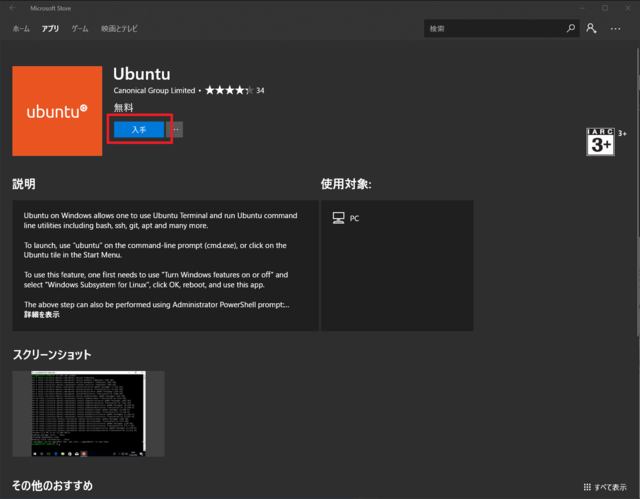Click the PC device icon
Image resolution: width=640 pixels, height=499 pixels.
click(x=338, y=218)
